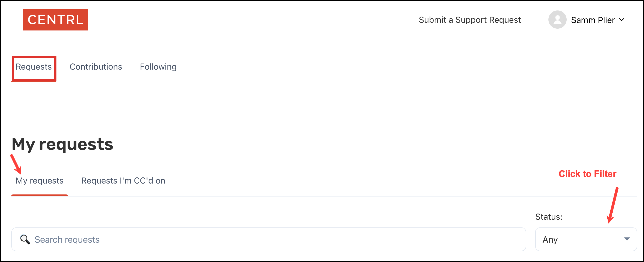Image resolution: width=644 pixels, height=262 pixels.
Task: Click the red underline beneath My requests
Action: (40, 195)
